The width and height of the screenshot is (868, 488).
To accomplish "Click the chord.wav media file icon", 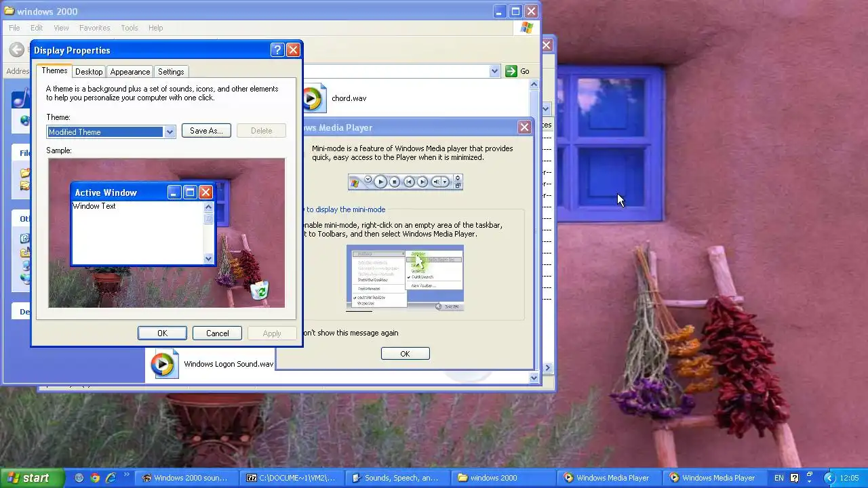I will coord(314,98).
